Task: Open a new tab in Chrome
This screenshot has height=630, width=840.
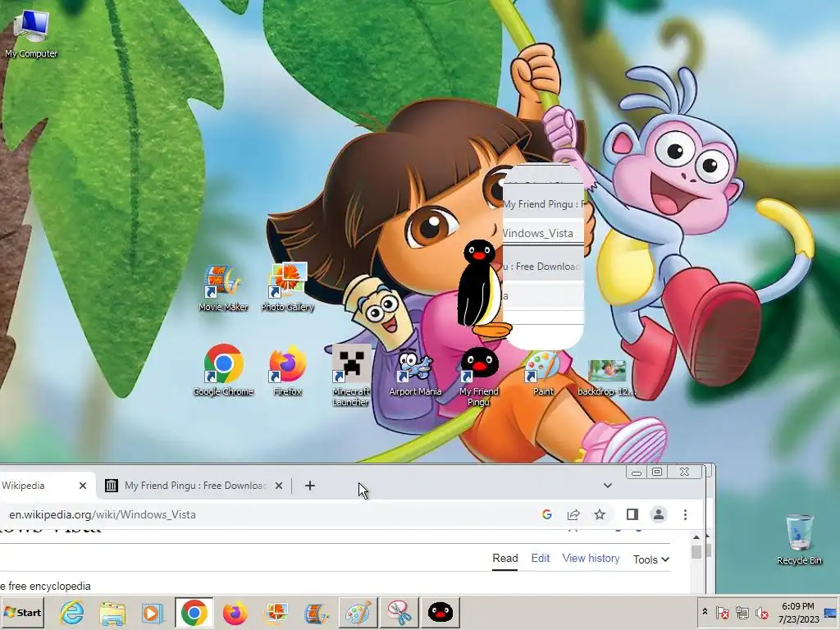Action: 309,486
